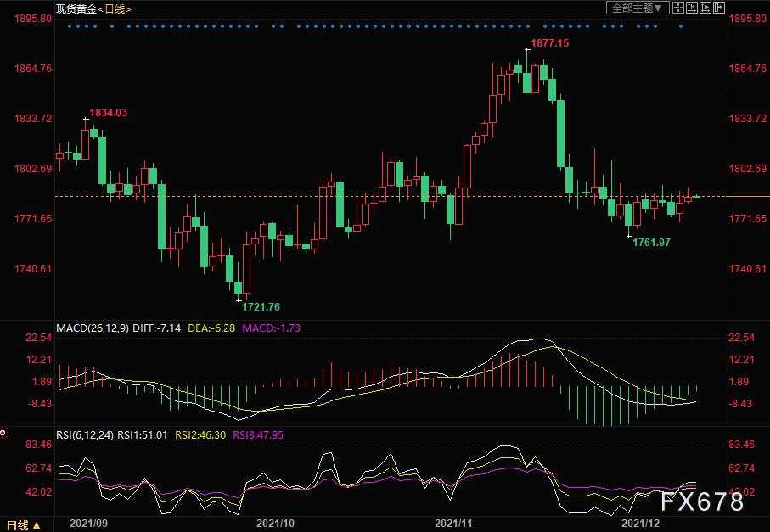Expand the 日线 ▲ period selector

pos(24,525)
